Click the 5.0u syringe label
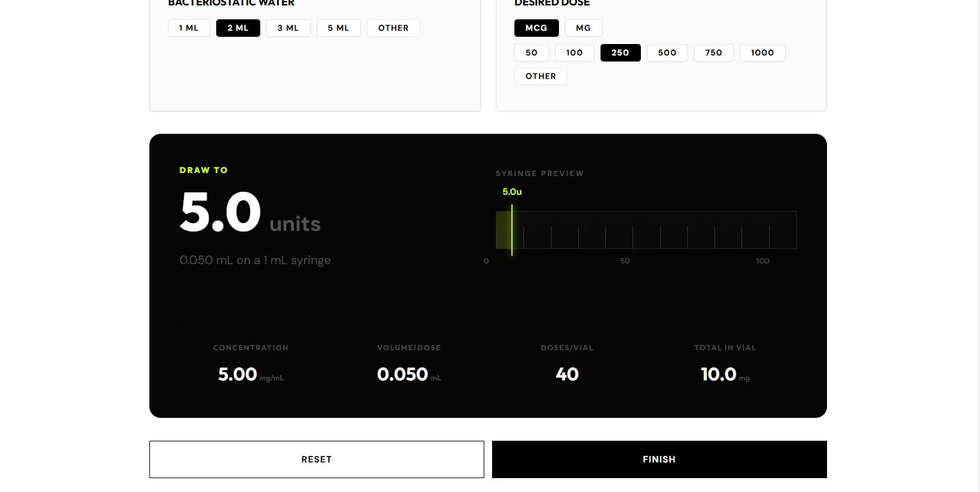Viewport: 980px width, 492px height. [x=512, y=192]
